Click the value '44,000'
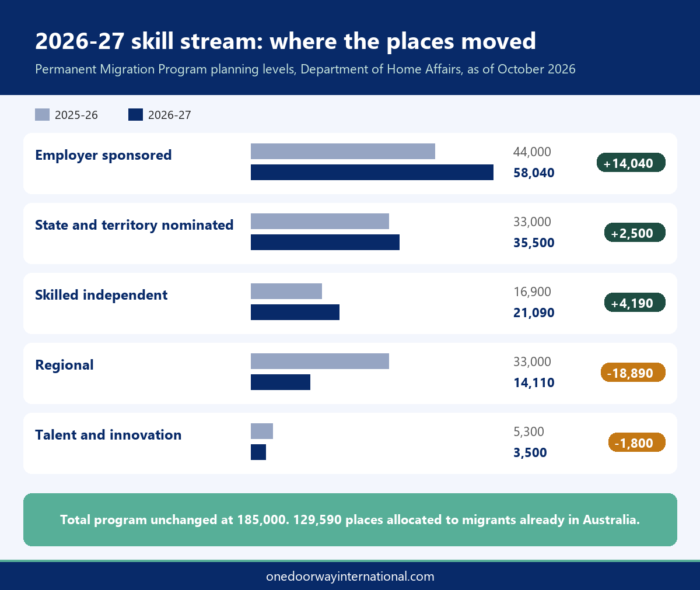The width and height of the screenshot is (700, 590). point(532,152)
